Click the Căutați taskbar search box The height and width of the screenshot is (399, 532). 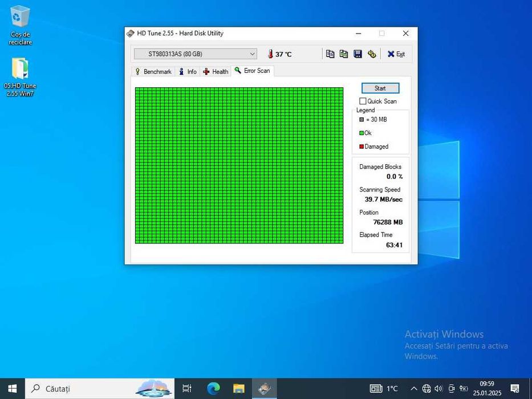pyautogui.click(x=100, y=389)
